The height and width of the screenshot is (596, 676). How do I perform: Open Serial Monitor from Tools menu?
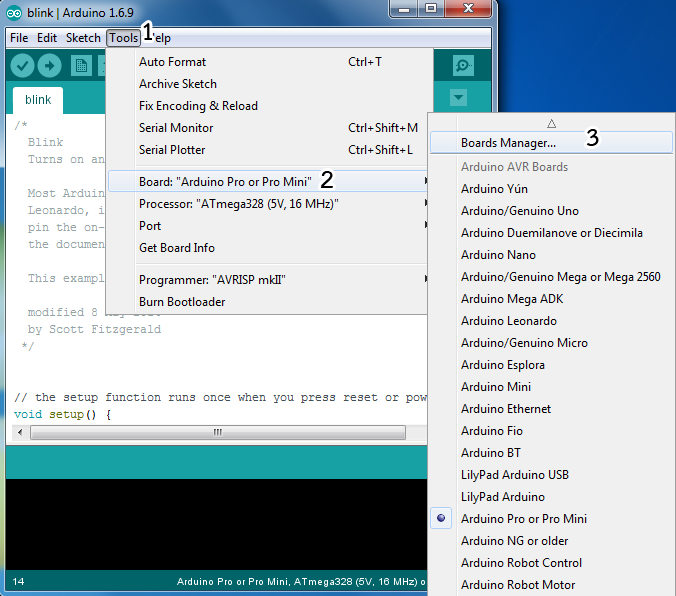pyautogui.click(x=269, y=128)
